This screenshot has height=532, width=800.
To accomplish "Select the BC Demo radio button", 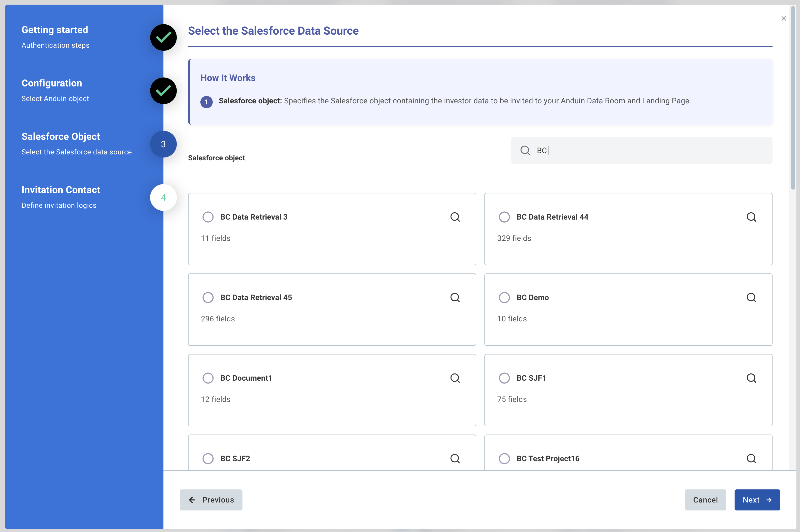I will (x=504, y=298).
